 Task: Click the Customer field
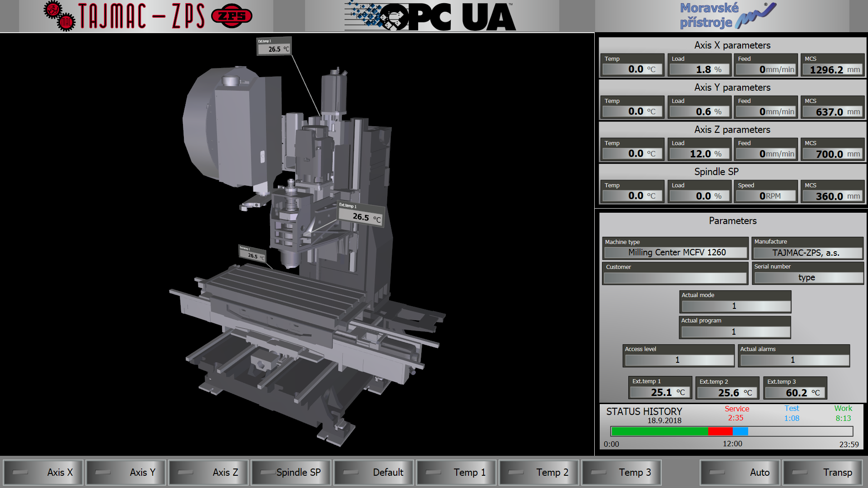[675, 278]
